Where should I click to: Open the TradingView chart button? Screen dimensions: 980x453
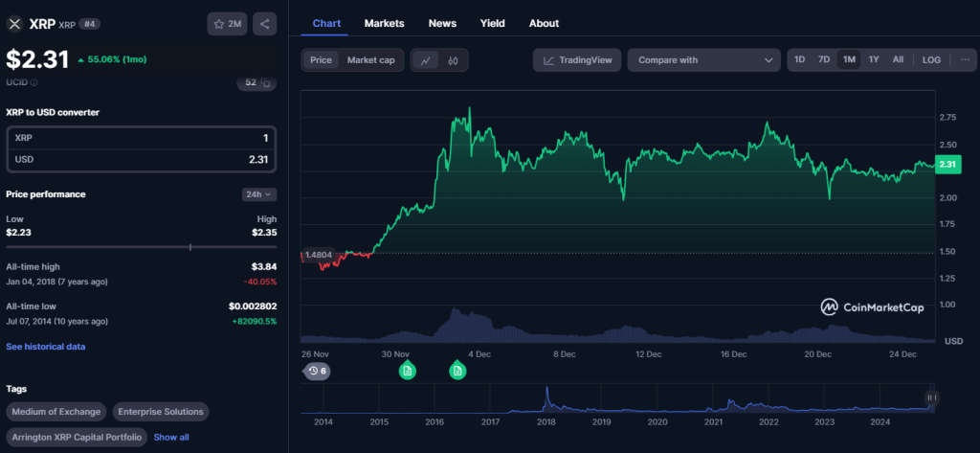coord(577,60)
